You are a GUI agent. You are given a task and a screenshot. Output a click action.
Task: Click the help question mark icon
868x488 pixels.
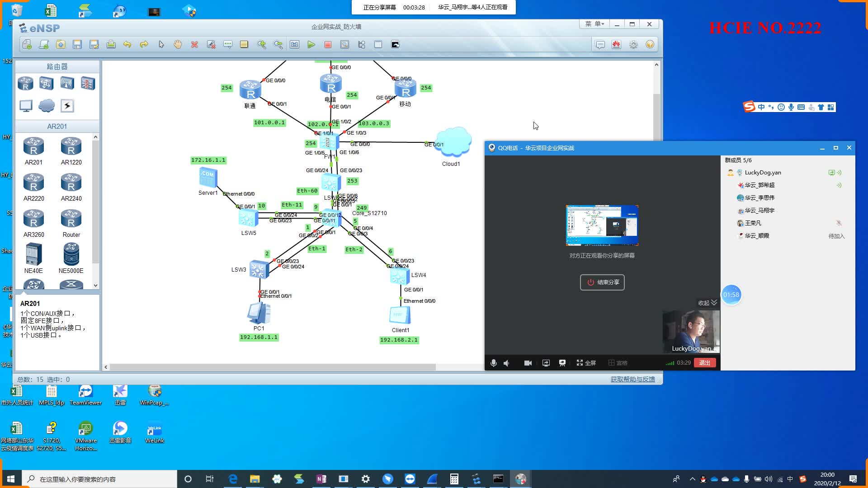(x=650, y=44)
